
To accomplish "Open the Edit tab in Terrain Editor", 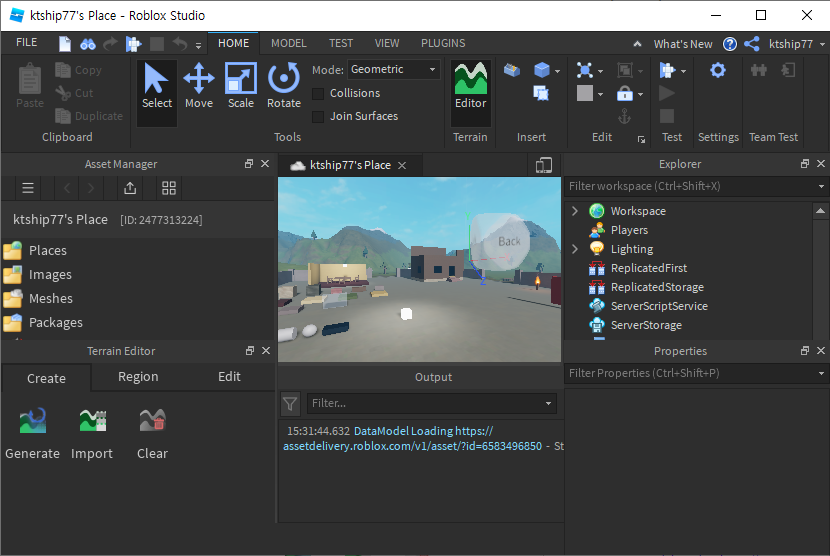I will pos(229,376).
